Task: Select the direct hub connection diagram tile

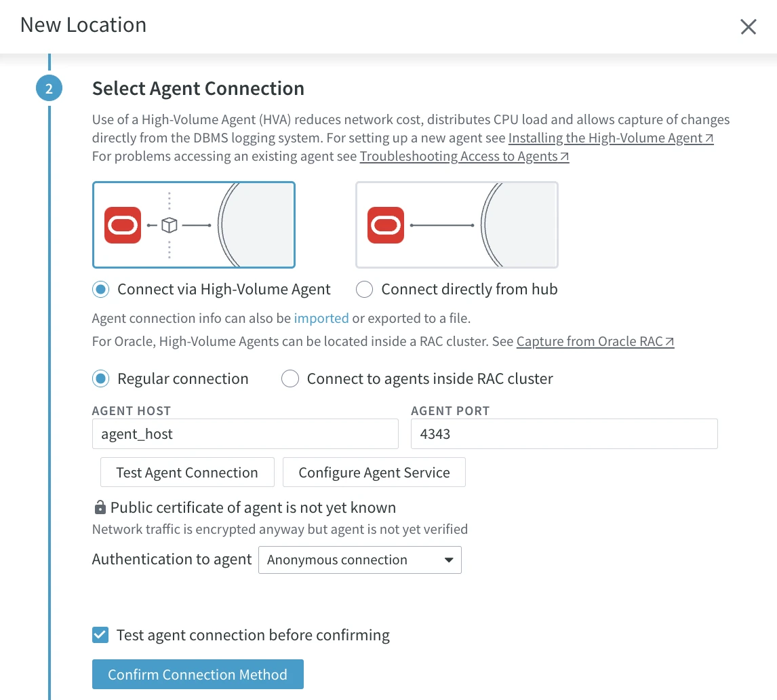Action: coord(456,225)
